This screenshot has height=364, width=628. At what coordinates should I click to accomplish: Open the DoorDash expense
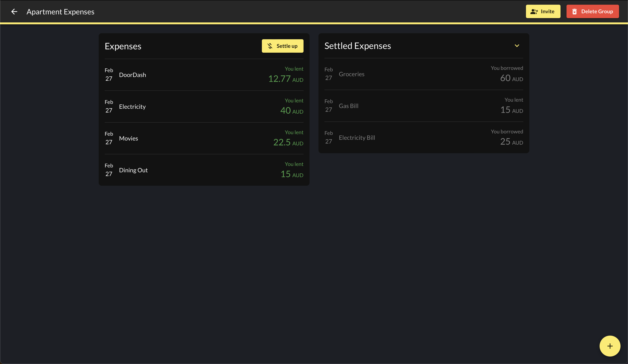point(204,75)
